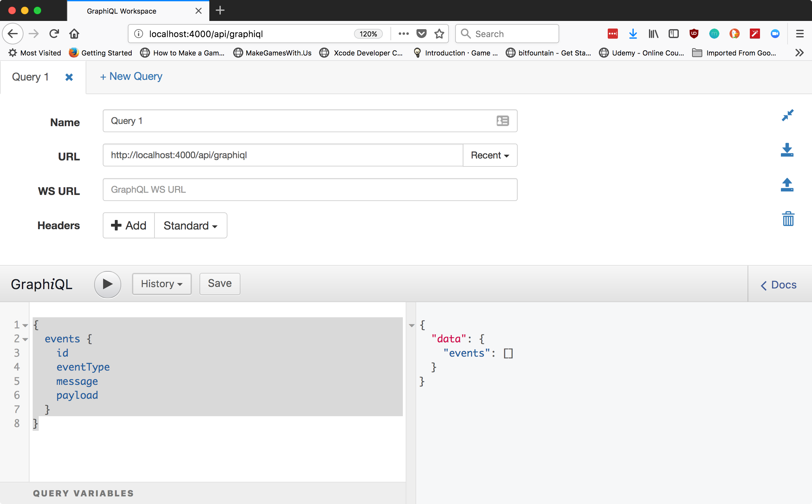
Task: Close the GraphiQL Workspace browser tab
Action: point(199,11)
